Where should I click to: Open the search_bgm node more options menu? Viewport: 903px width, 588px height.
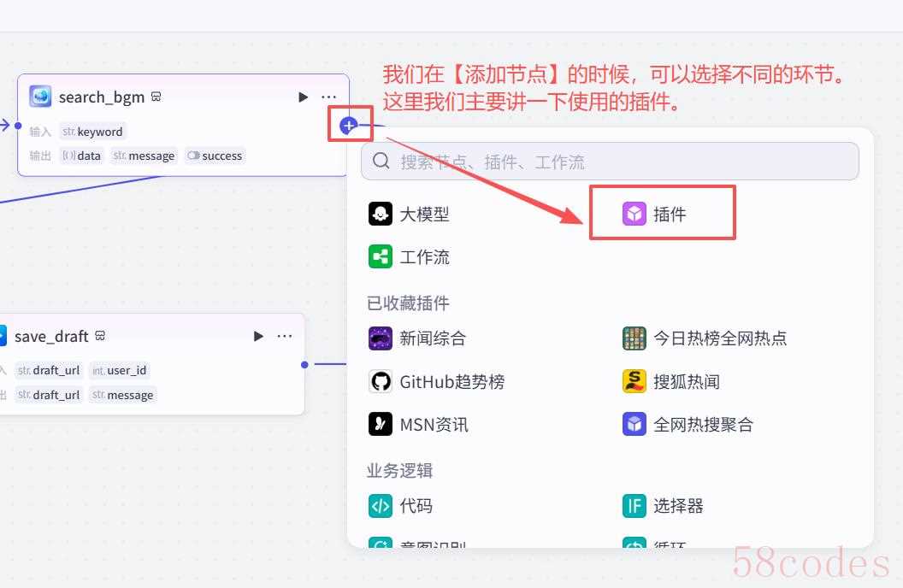coord(329,97)
